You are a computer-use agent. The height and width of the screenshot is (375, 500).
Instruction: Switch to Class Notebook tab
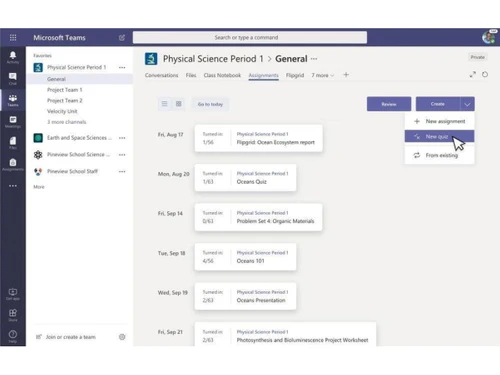[222, 75]
